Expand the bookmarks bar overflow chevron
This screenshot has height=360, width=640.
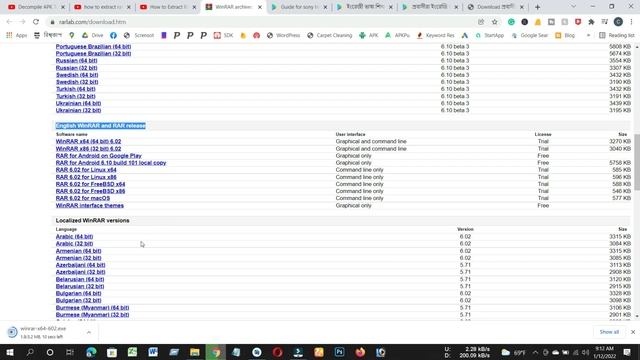588,36
